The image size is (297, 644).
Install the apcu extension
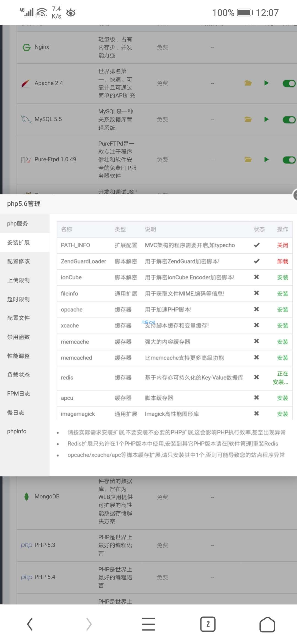[282, 398]
